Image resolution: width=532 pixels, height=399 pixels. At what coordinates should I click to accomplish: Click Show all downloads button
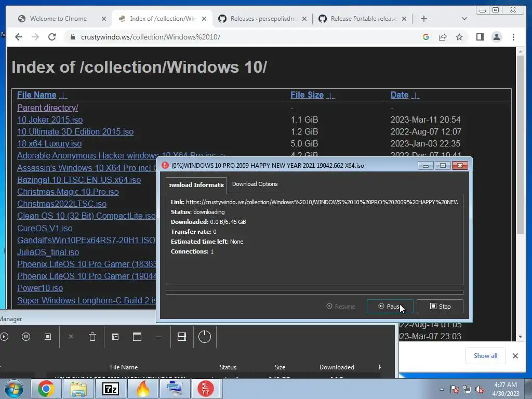pyautogui.click(x=486, y=355)
